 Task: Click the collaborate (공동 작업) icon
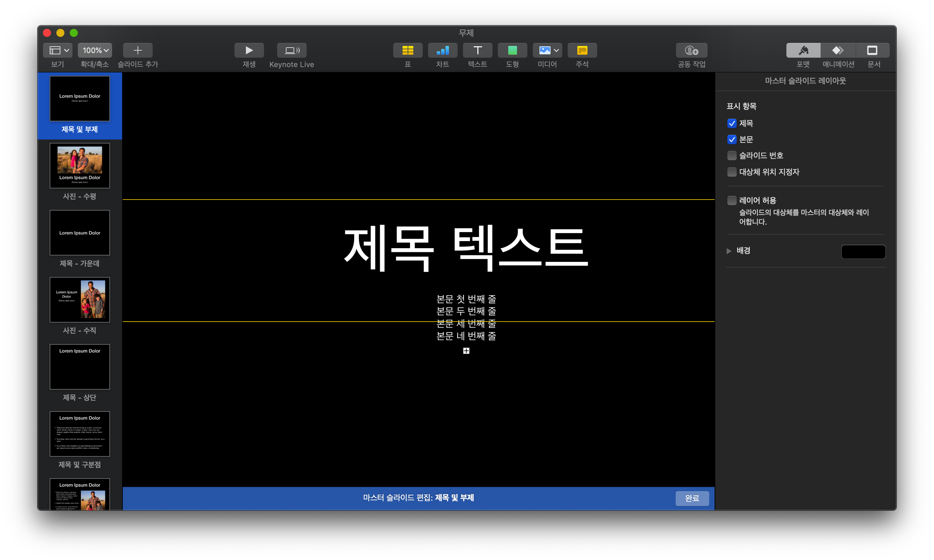[691, 50]
